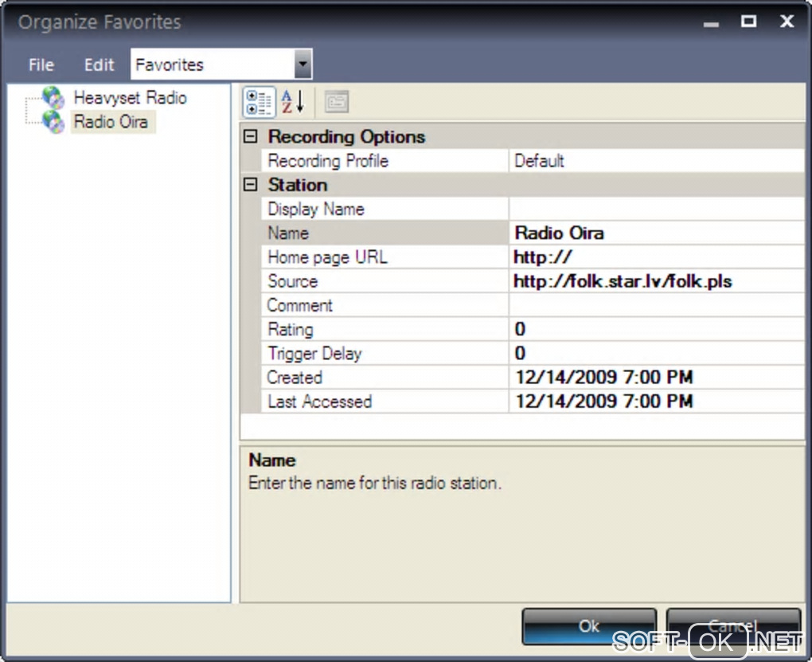Collapse the Station section
This screenshot has width=812, height=662.
pos(251,185)
